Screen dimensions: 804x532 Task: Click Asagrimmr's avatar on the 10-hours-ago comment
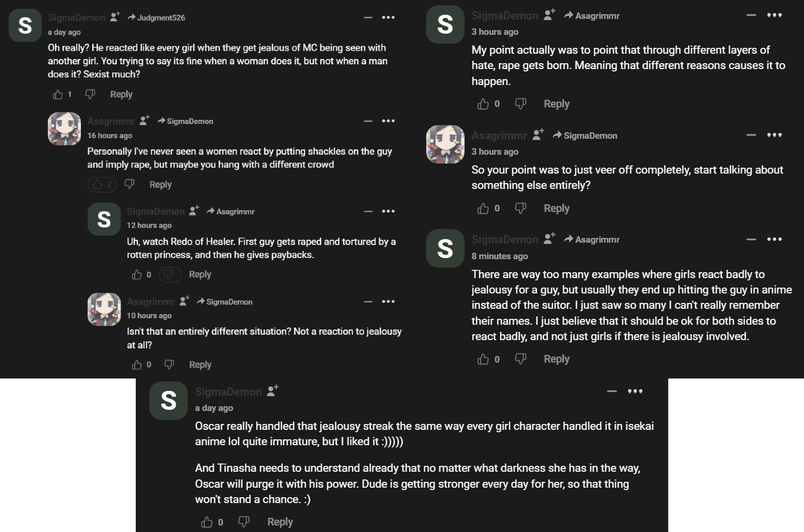(x=104, y=309)
